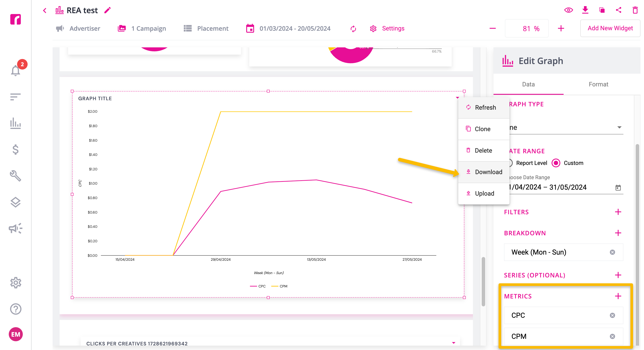
Task: Open the list lines sidebar icon
Action: coord(16,97)
